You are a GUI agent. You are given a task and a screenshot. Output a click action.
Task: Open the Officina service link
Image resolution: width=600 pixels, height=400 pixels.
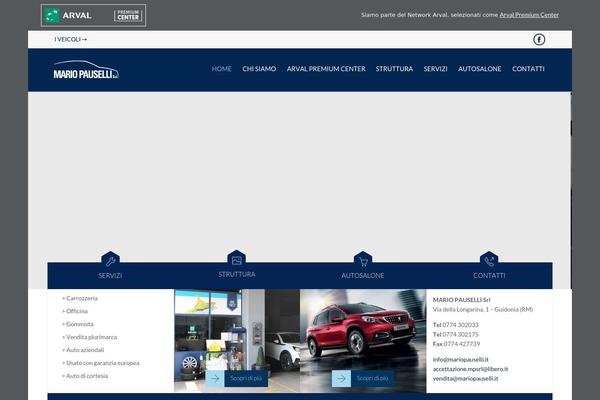tap(75, 311)
